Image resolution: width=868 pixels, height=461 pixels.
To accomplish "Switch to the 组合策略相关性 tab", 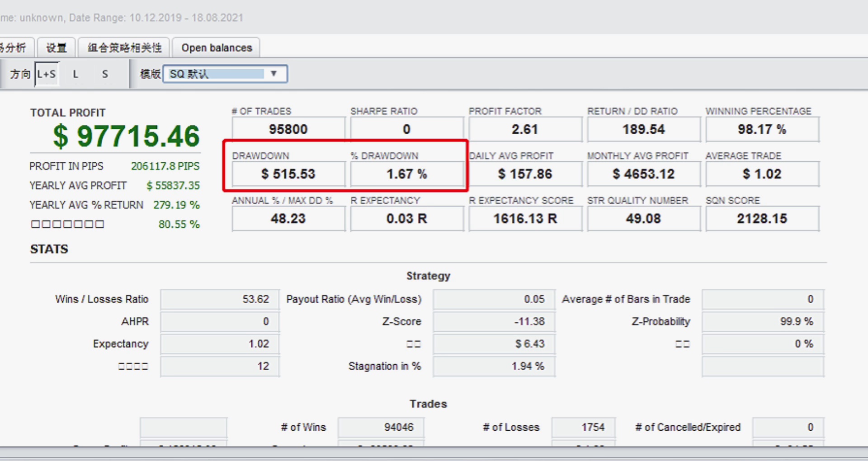I will point(124,48).
